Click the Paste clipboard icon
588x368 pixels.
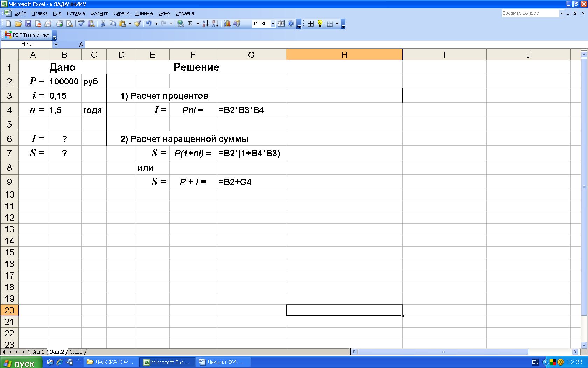(122, 23)
